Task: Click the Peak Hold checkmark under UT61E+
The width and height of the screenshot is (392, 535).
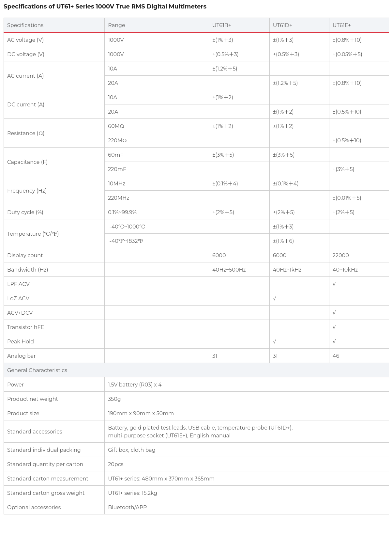Action: (x=334, y=341)
